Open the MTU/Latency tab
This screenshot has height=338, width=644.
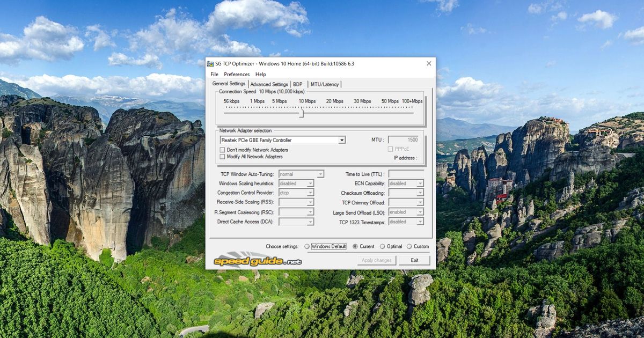pos(324,84)
